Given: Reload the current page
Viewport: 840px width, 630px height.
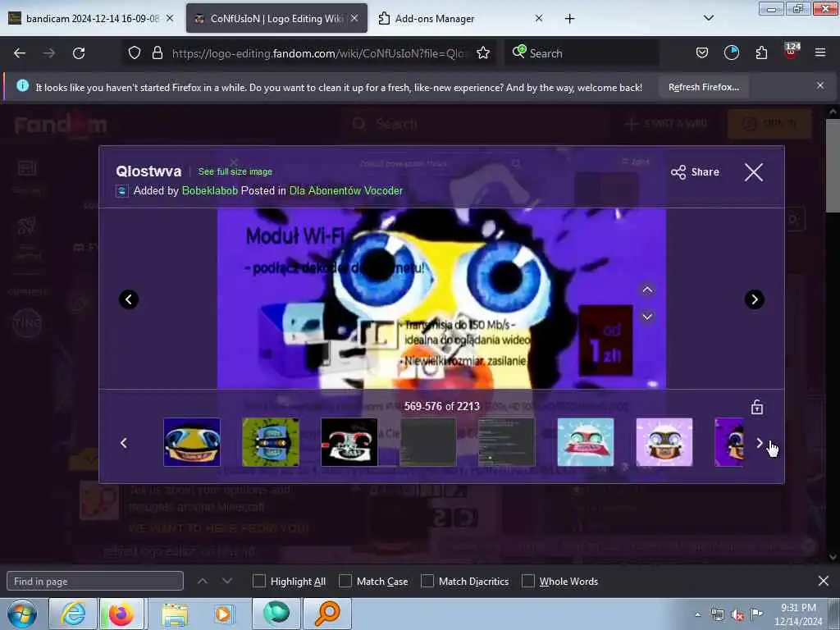Looking at the screenshot, I should click(x=79, y=53).
